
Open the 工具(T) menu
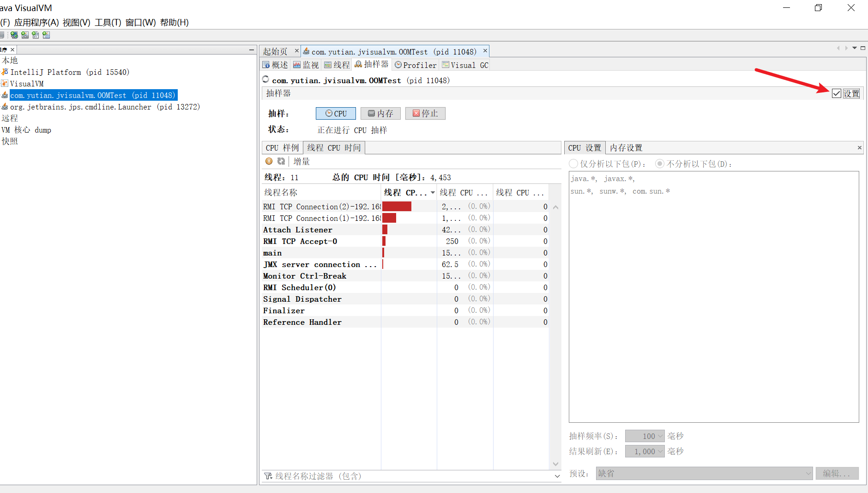click(108, 22)
